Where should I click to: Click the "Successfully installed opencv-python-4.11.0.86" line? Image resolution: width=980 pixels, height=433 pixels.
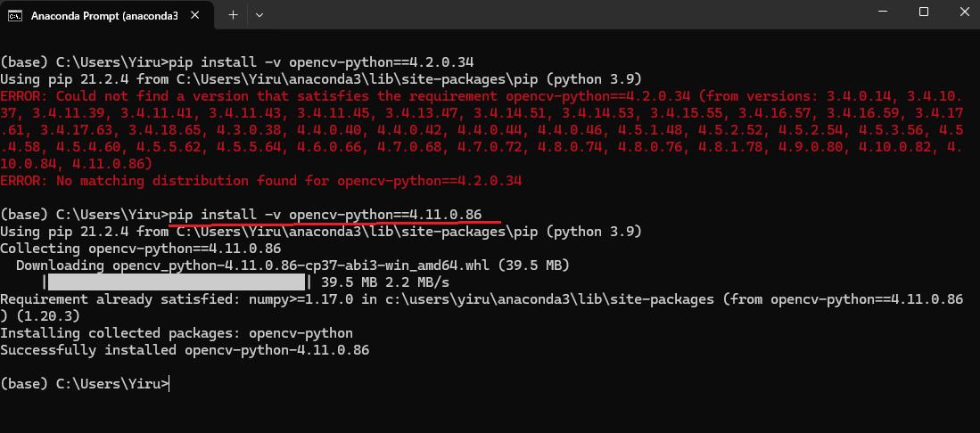pos(185,350)
